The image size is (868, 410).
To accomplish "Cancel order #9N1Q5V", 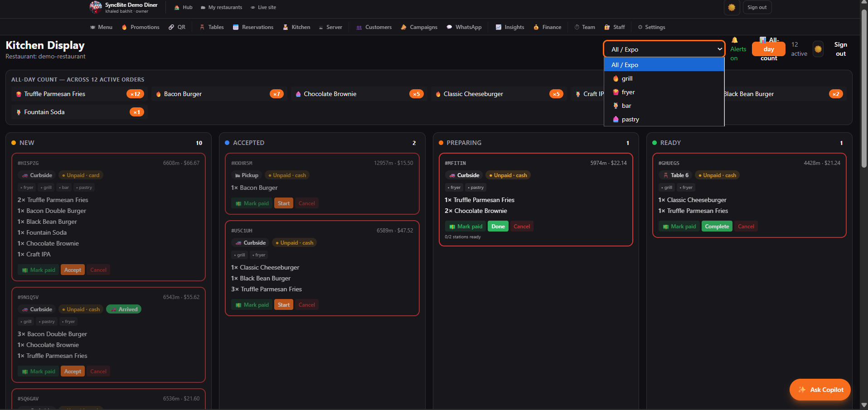I will (x=98, y=371).
